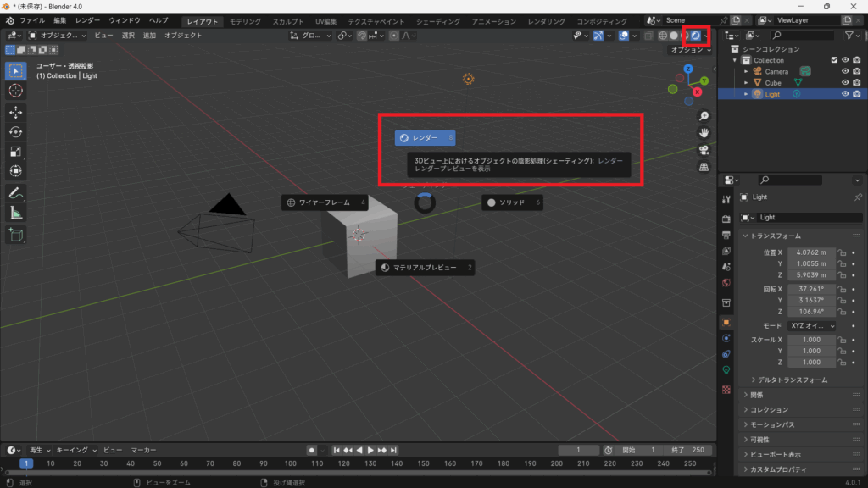The height and width of the screenshot is (488, 868).
Task: Enable rendered viewport shading in header
Action: tap(696, 36)
